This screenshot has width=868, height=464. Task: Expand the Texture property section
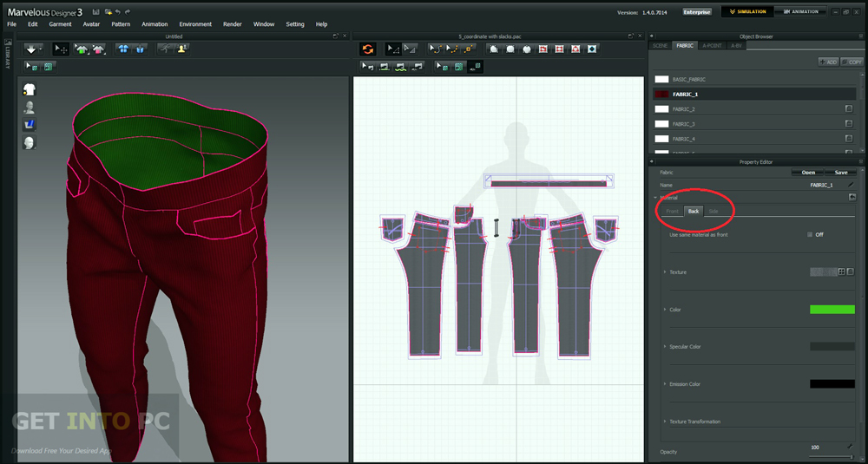pyautogui.click(x=665, y=272)
